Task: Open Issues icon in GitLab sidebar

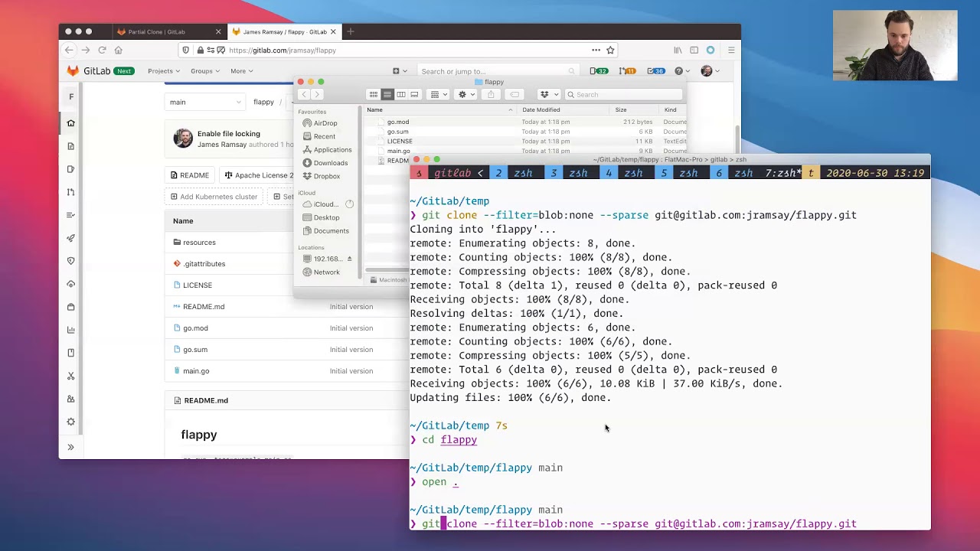Action: coord(70,169)
